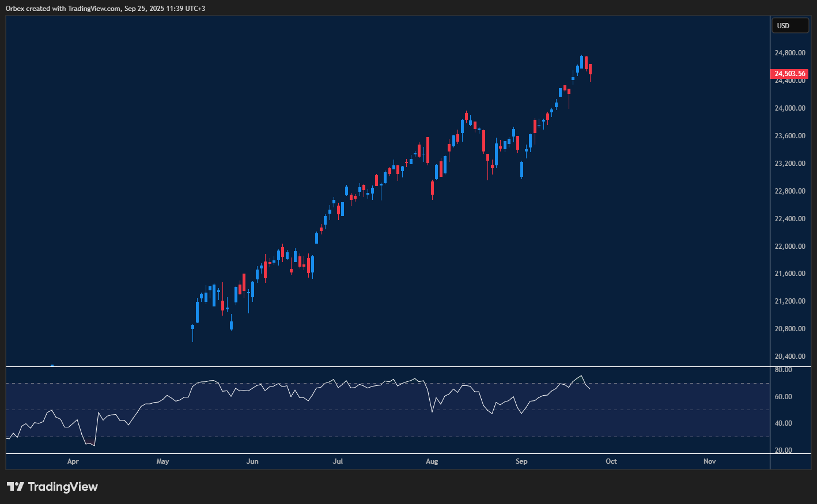This screenshot has height=504, width=817.
Task: Select the Sep label on the time axis
Action: click(521, 461)
